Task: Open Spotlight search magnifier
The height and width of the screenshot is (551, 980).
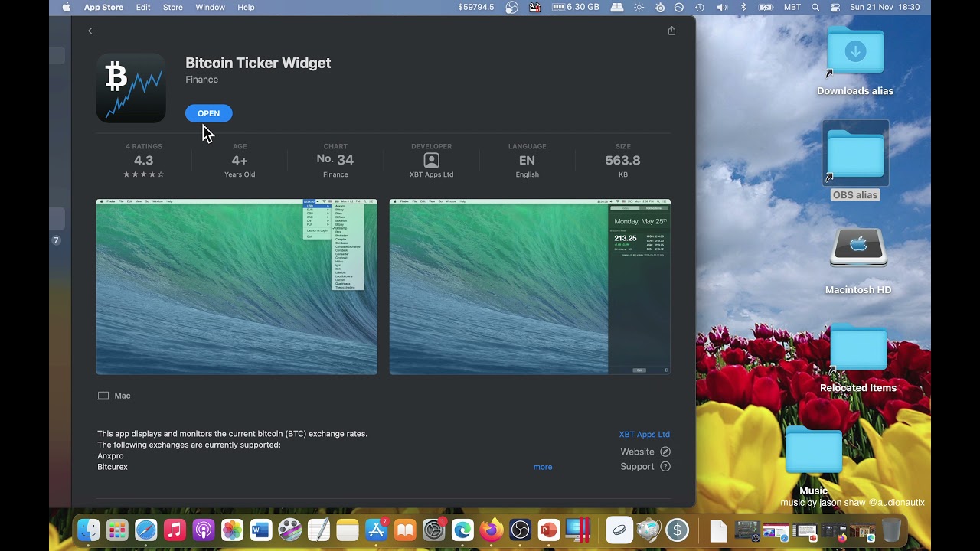Action: [x=815, y=7]
